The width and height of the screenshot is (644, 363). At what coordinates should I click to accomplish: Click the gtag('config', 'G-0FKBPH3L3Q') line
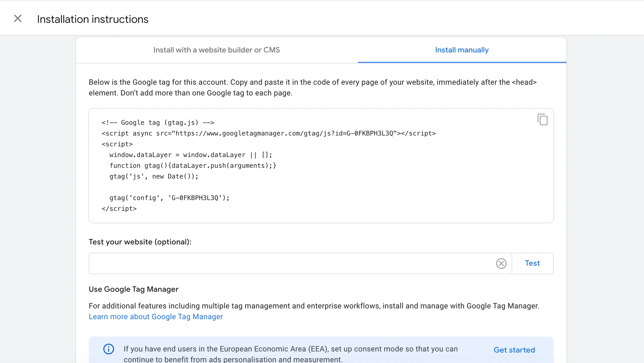[x=169, y=198]
